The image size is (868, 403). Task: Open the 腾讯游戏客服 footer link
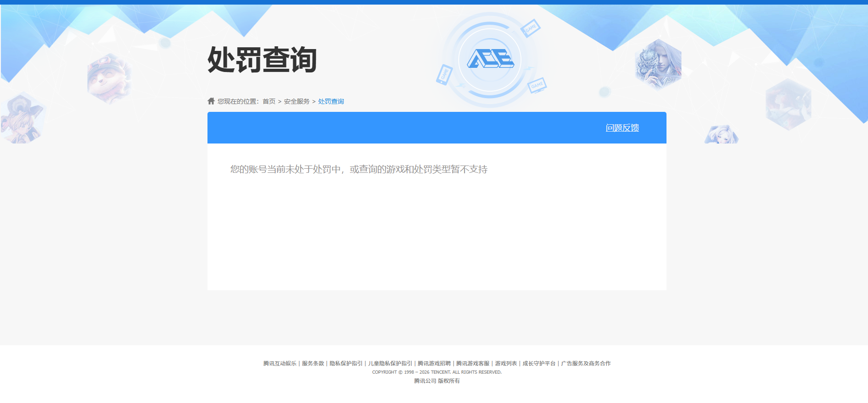pyautogui.click(x=473, y=364)
